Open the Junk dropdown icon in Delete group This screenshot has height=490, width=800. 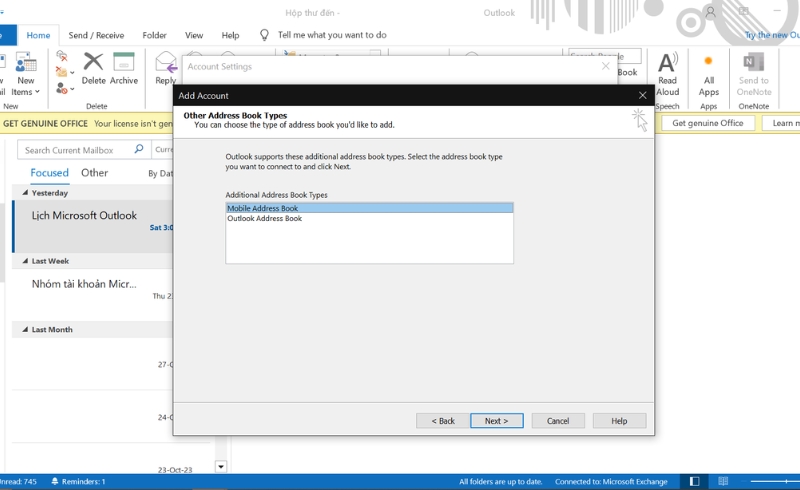point(64,88)
